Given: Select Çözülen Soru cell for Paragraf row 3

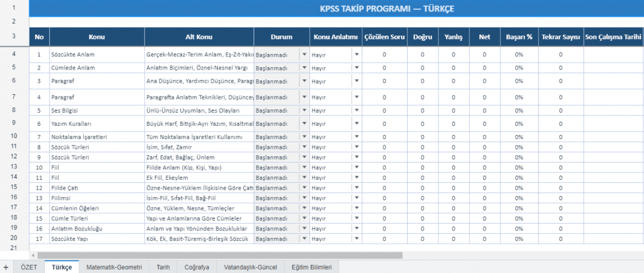Looking at the screenshot, I should [x=385, y=81].
